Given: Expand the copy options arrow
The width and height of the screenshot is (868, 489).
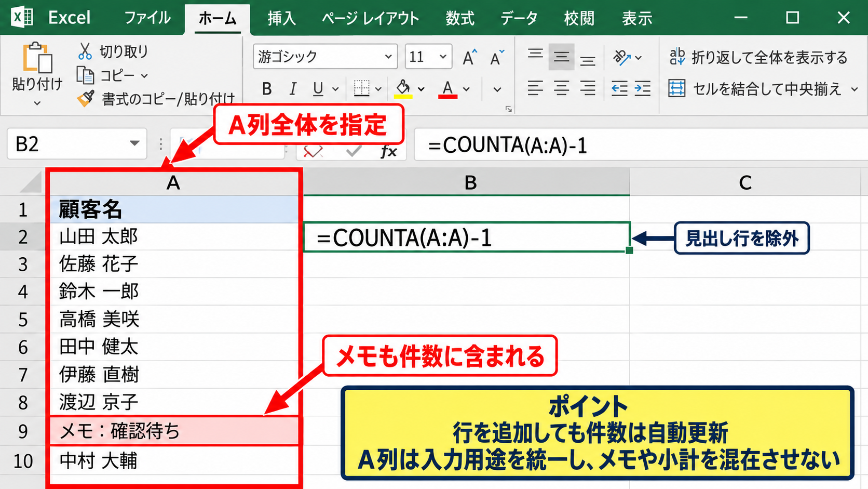Looking at the screenshot, I should point(144,76).
